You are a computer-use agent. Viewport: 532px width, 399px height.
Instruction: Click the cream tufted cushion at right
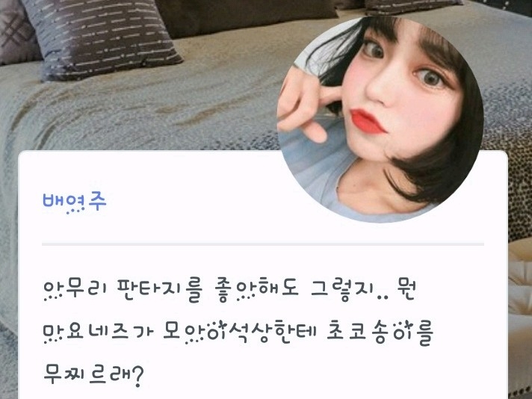click(520, 288)
